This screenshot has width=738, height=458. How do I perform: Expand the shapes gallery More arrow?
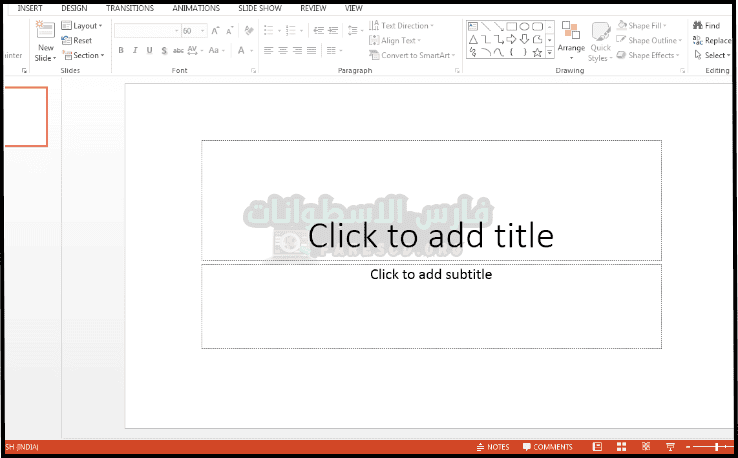pyautogui.click(x=549, y=53)
